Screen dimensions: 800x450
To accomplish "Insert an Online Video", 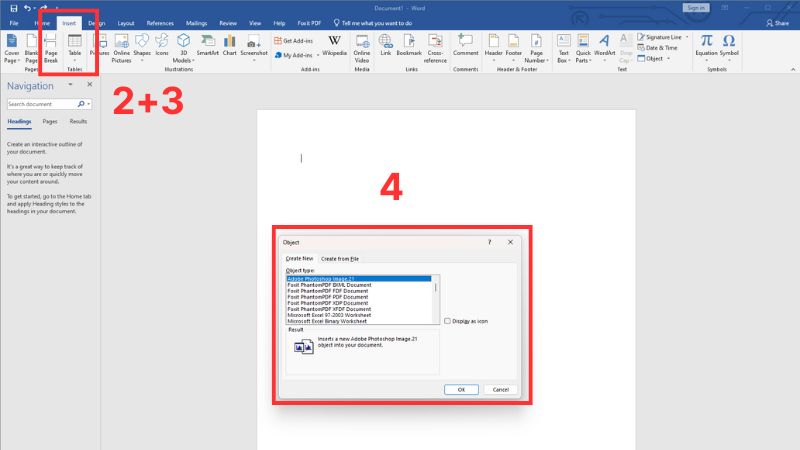I will [362, 48].
